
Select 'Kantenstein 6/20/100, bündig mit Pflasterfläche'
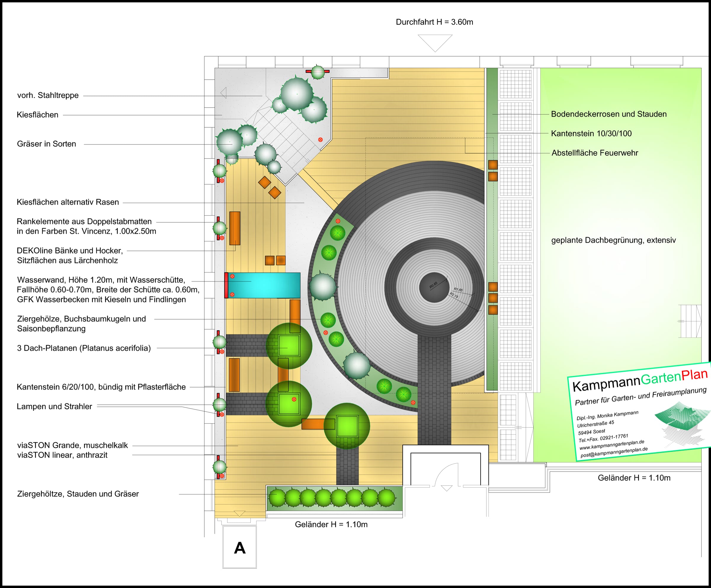click(101, 387)
